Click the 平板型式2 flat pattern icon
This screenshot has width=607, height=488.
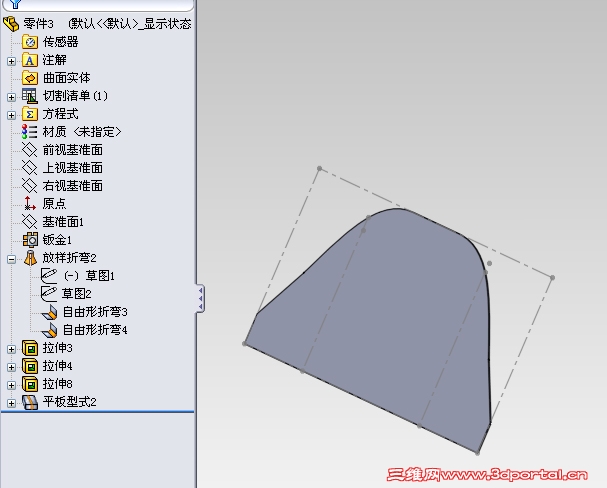[x=30, y=402]
